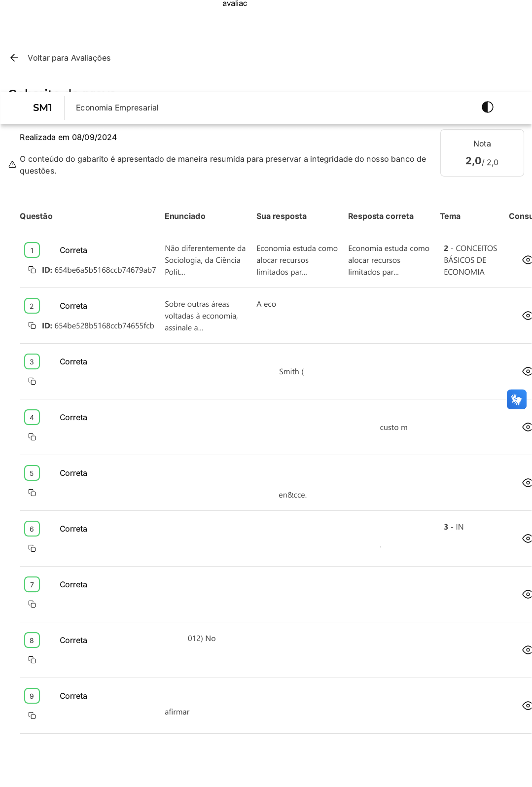Open the Voltar para Avaliações link

pos(69,58)
